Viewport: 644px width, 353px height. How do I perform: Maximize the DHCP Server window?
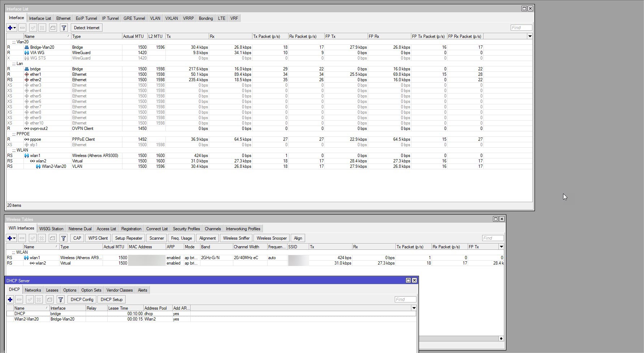[x=408, y=280]
